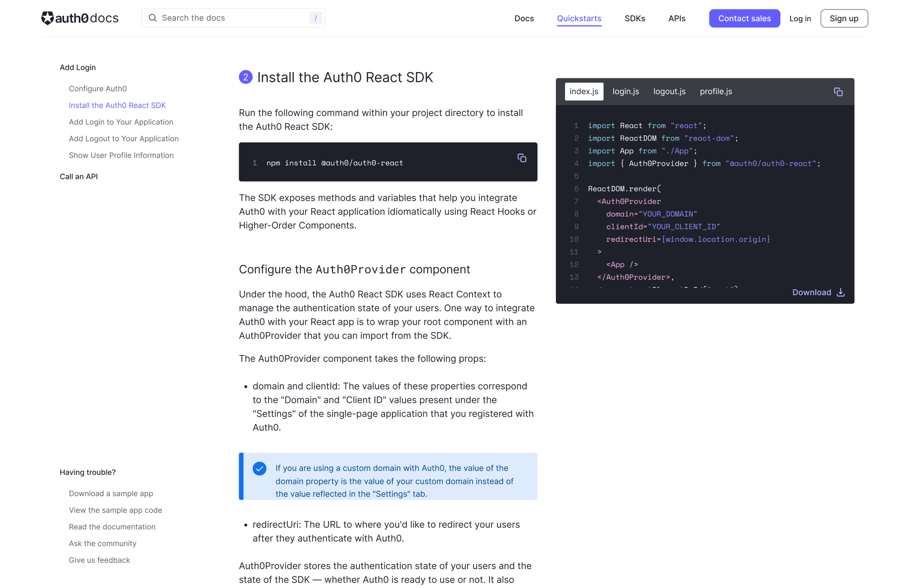This screenshot has width=901, height=588.
Task: Click the Install the Auth0 React SDK heading
Action: [345, 77]
